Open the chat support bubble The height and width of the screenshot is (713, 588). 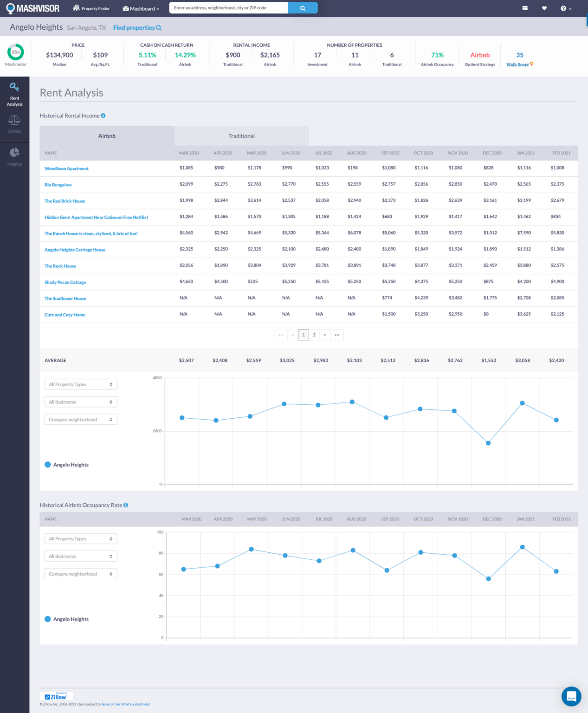pos(571,696)
